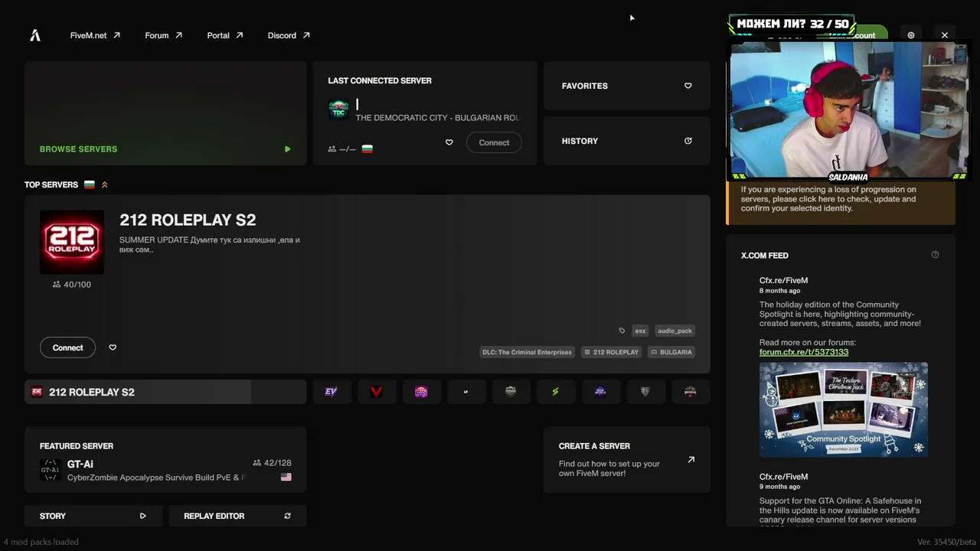The height and width of the screenshot is (551, 980).
Task: Click the esx tag
Action: (640, 331)
